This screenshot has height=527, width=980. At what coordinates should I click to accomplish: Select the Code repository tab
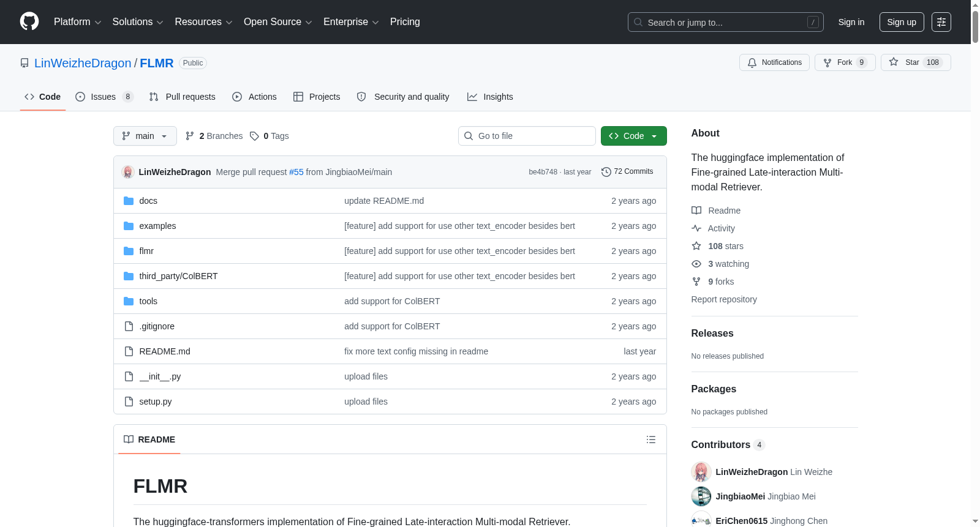(43, 97)
